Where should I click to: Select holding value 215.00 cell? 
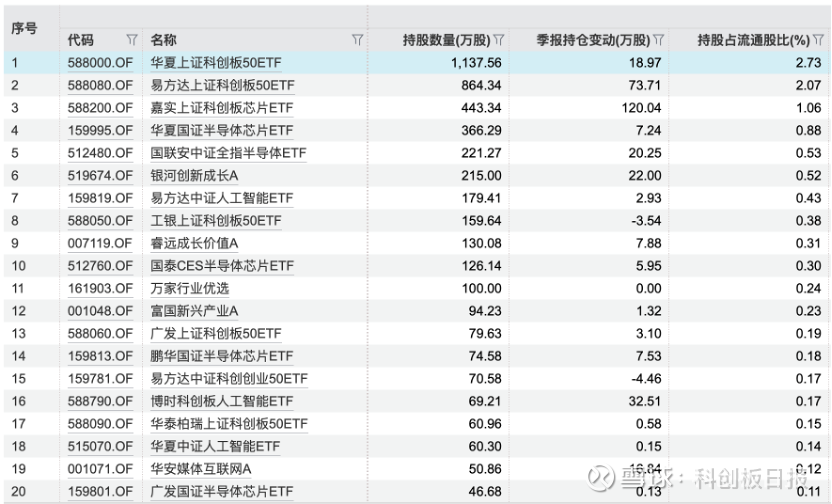(x=481, y=176)
